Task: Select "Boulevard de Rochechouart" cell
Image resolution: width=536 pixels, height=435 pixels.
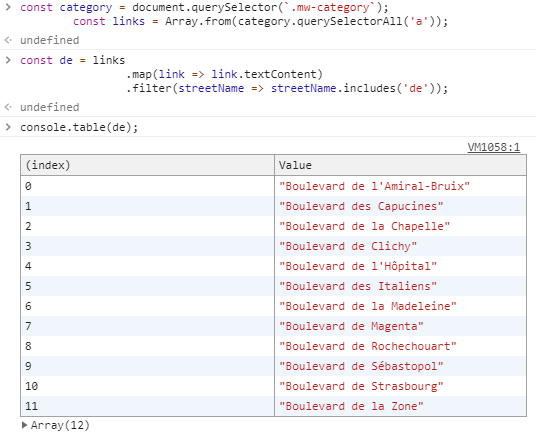Action: (x=400, y=346)
